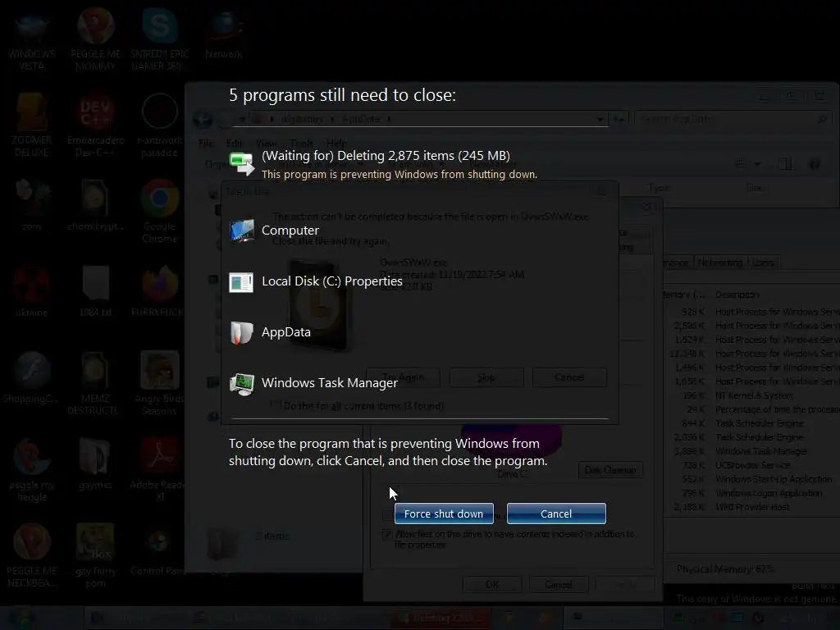Click the Windows Start orb
Viewport: 840px width, 630px height.
21,619
